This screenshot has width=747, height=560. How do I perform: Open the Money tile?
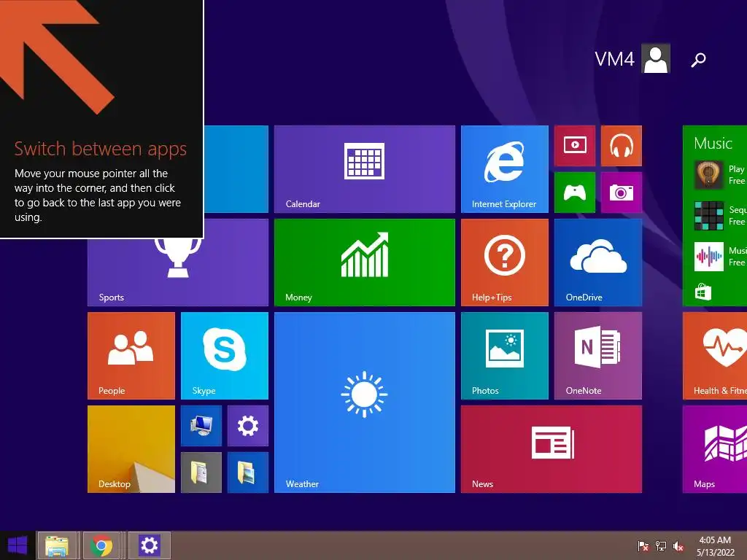(x=365, y=262)
